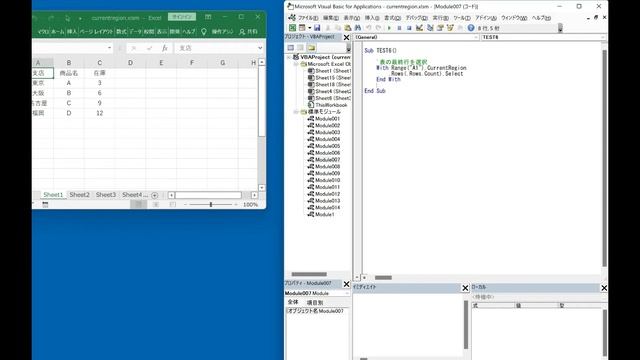Collapse the Microsoft Excel Objects folder
This screenshot has height=360, width=640.
click(x=296, y=64)
